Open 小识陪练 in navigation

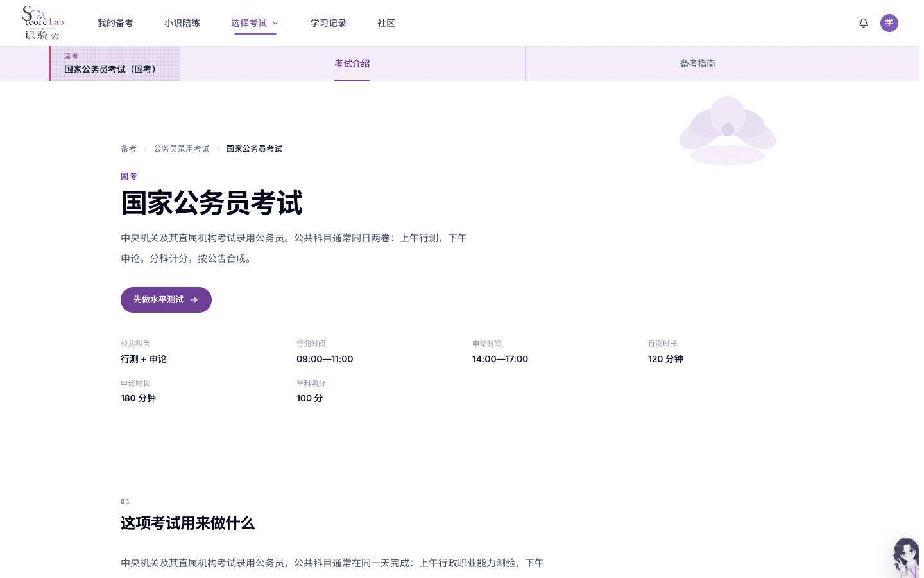coord(182,23)
